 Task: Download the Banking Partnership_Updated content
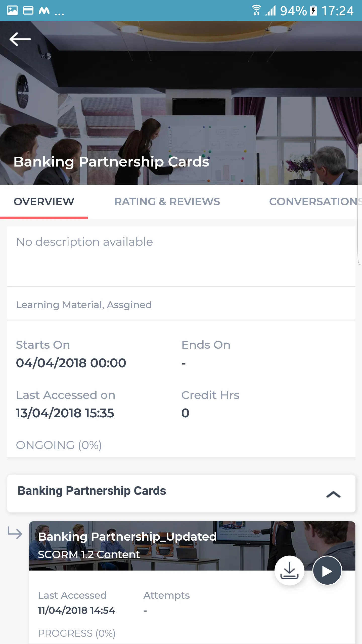tap(289, 570)
